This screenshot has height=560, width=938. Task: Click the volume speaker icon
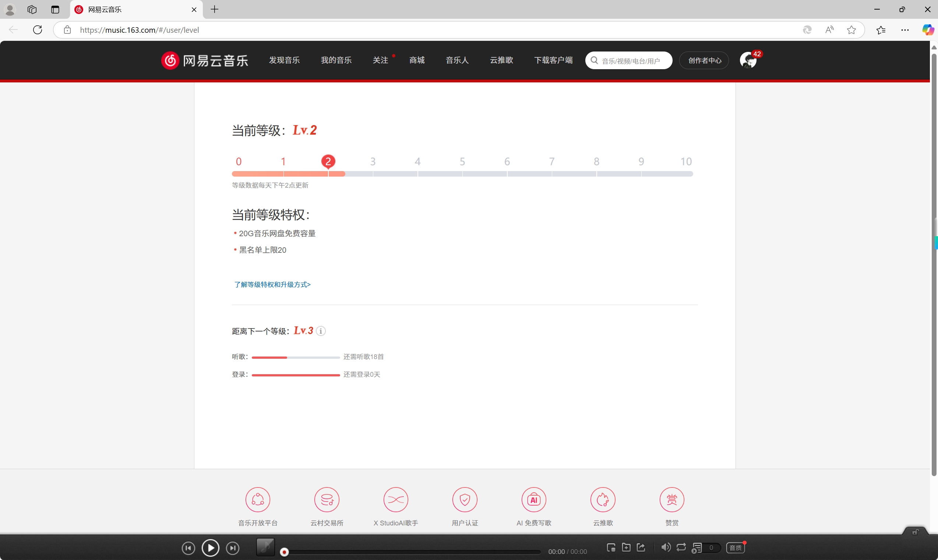tap(666, 547)
